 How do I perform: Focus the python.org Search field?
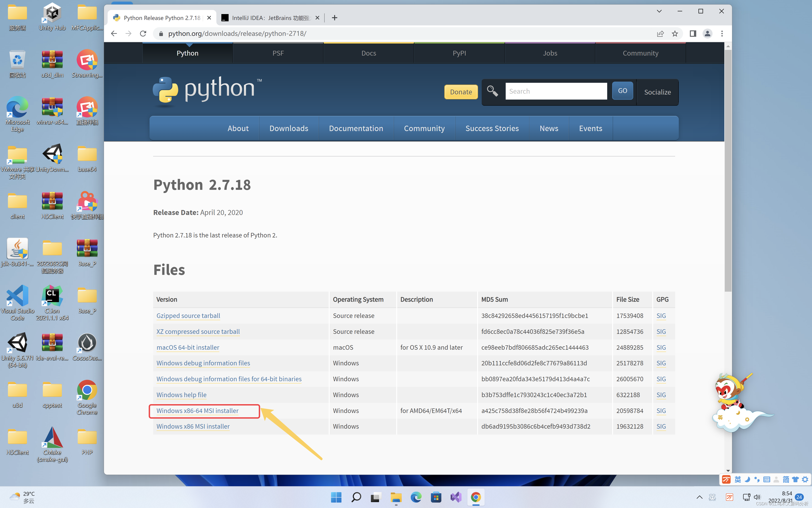pyautogui.click(x=556, y=91)
